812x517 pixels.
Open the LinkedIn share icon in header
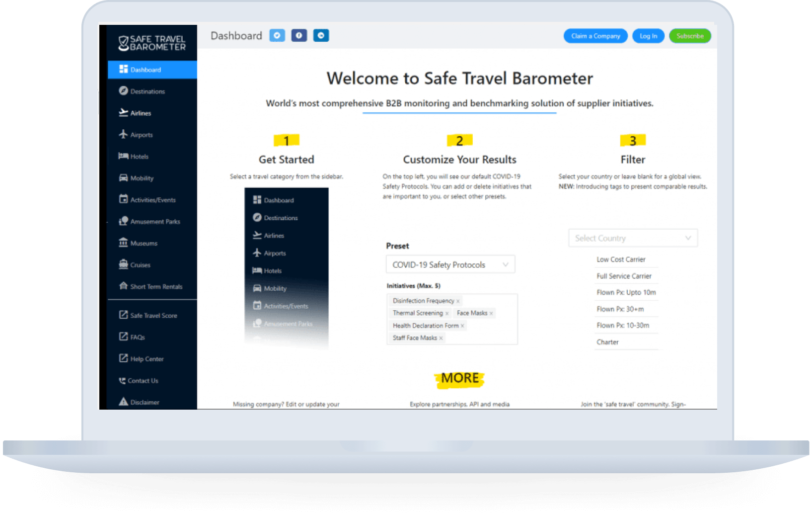coord(321,36)
